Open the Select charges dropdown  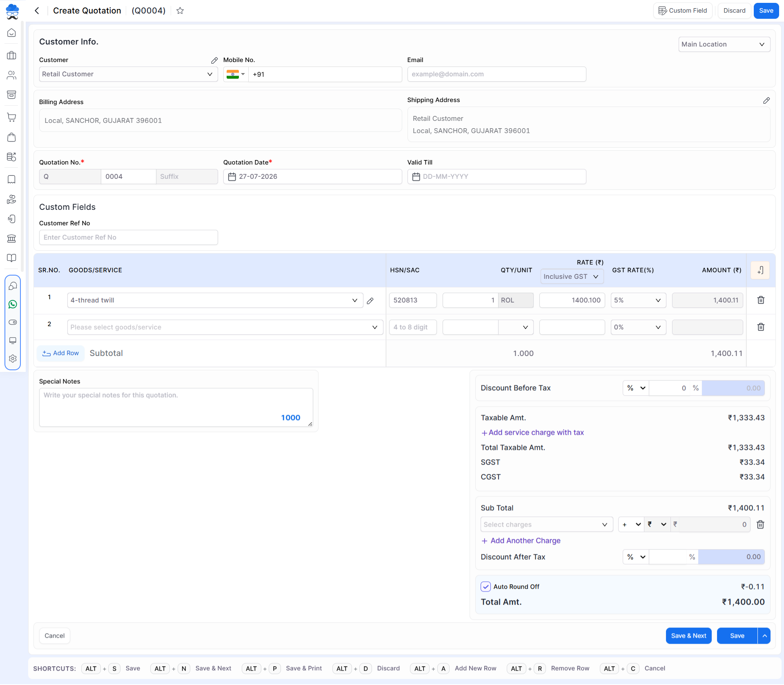pyautogui.click(x=546, y=525)
